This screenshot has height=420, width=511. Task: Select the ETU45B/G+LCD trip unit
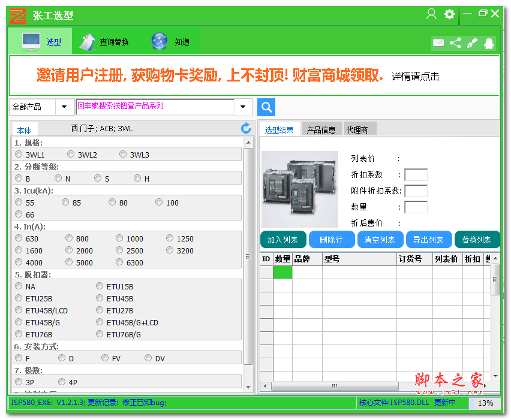(x=100, y=322)
